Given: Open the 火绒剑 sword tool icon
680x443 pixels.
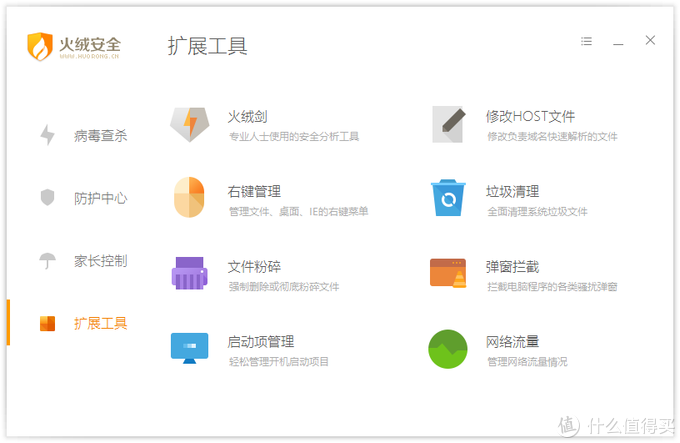Looking at the screenshot, I should click(190, 125).
